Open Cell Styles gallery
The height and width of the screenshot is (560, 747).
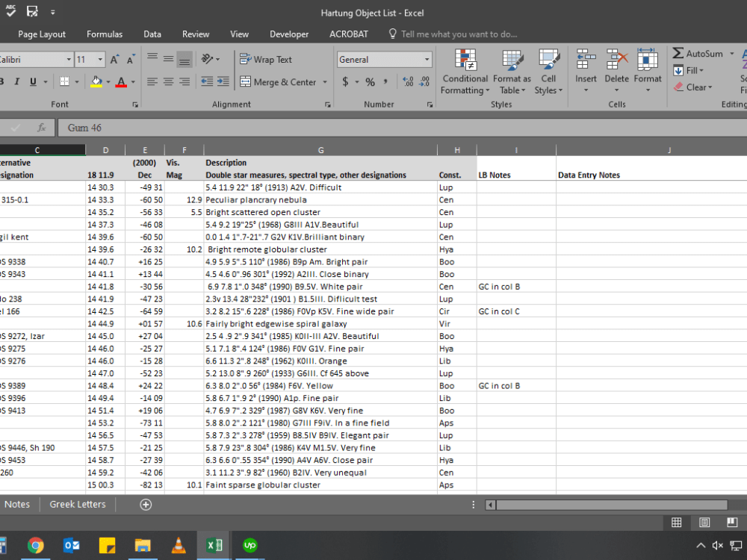tap(548, 72)
